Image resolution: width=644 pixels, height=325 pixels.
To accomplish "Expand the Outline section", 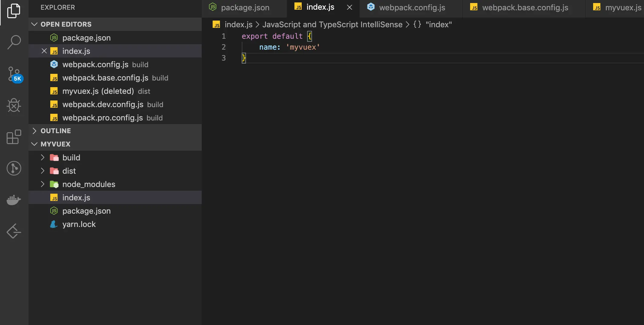I will point(35,131).
